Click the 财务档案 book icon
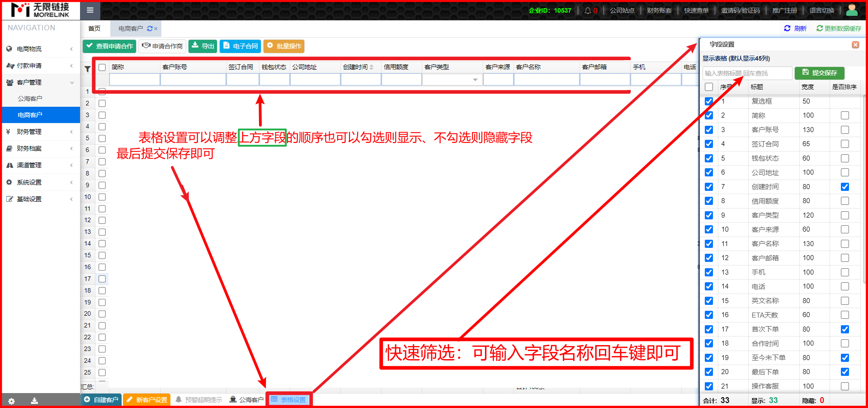The image size is (868, 408). [x=9, y=148]
